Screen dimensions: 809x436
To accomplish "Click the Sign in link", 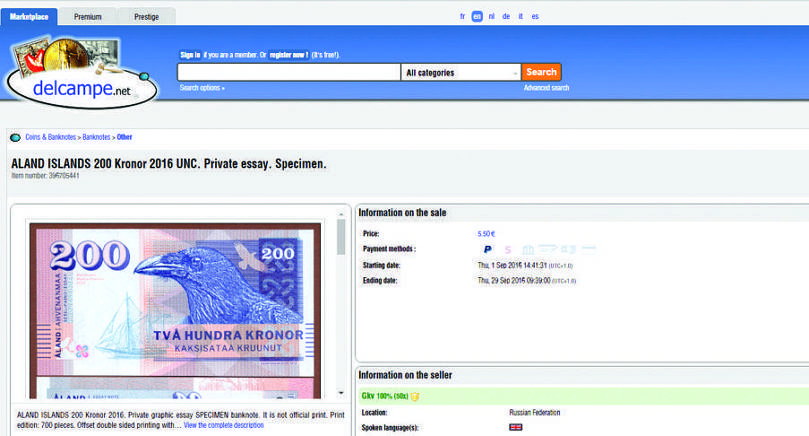I will (x=190, y=55).
